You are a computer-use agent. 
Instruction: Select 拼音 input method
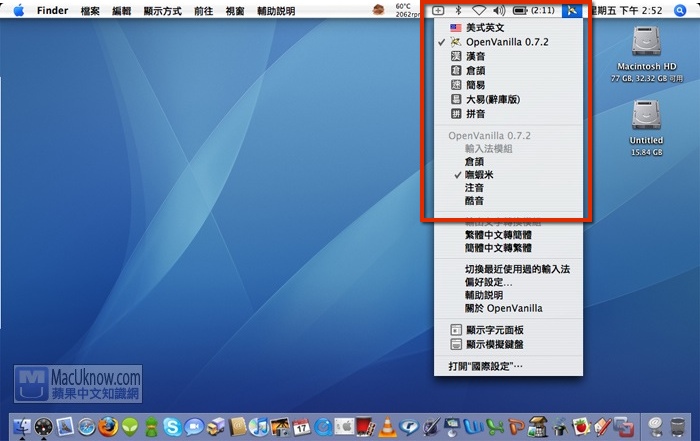508,114
